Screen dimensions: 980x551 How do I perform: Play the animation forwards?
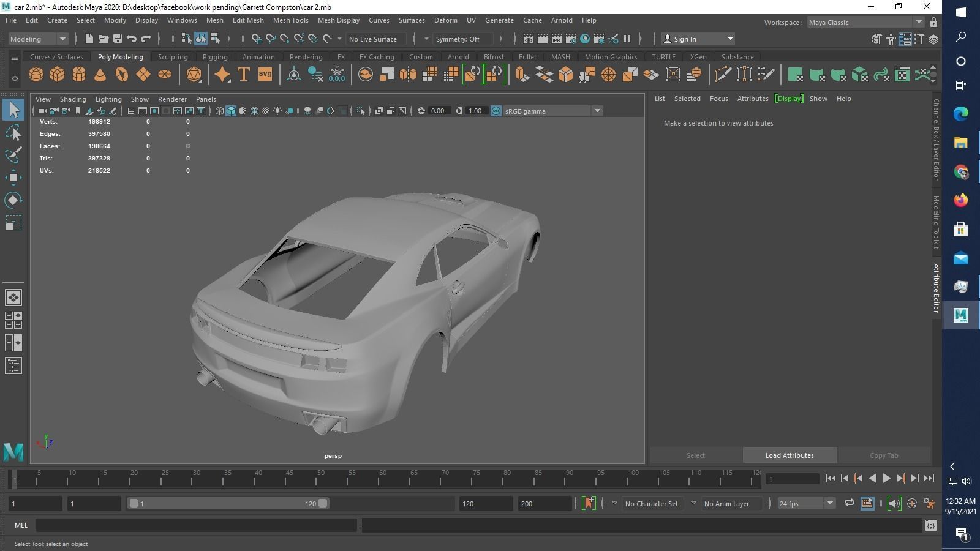[886, 479]
